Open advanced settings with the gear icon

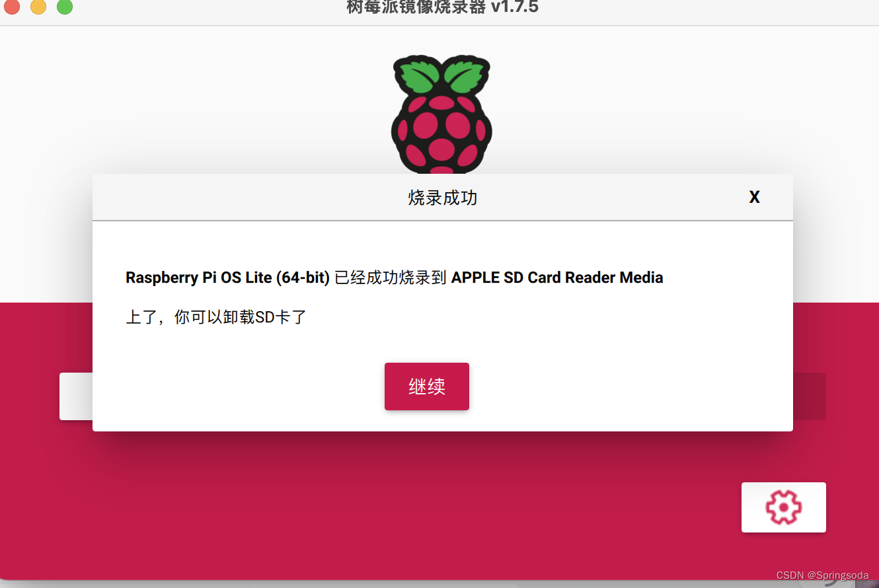[783, 507]
